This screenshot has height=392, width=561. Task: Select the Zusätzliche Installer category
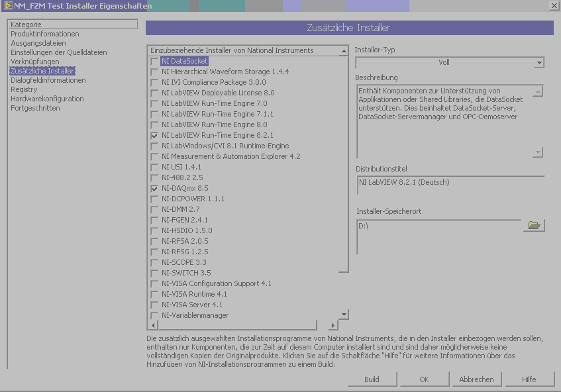tap(42, 71)
